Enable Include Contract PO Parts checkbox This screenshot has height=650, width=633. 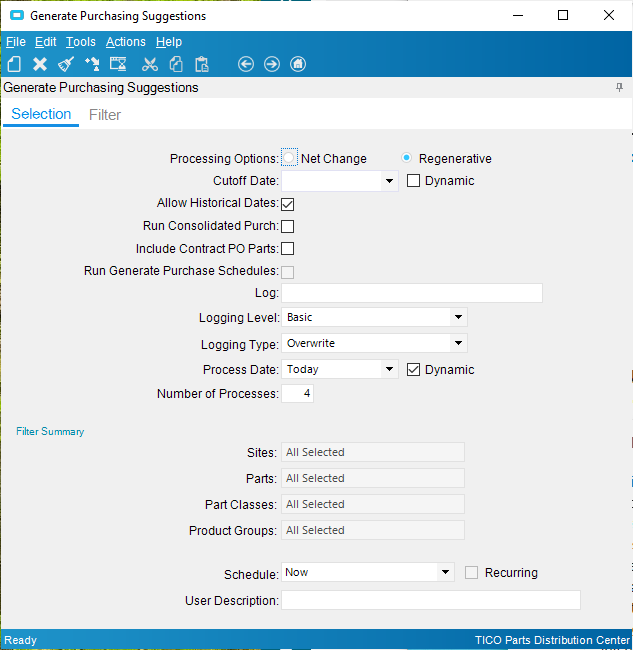click(x=288, y=249)
